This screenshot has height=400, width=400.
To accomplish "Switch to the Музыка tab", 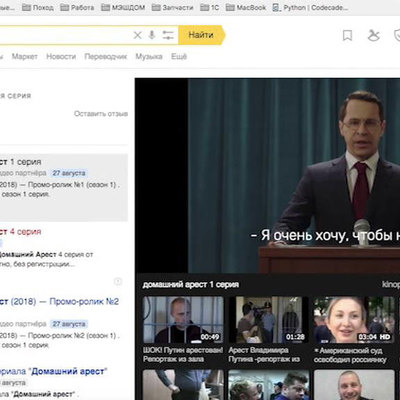I will [149, 57].
